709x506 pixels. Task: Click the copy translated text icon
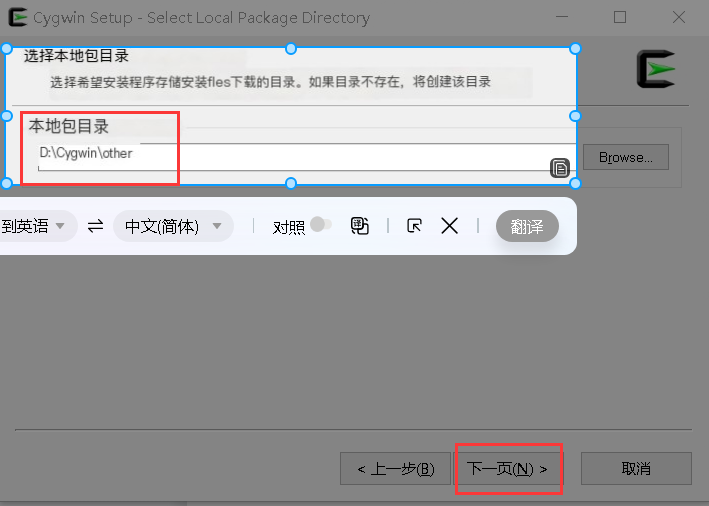point(359,226)
